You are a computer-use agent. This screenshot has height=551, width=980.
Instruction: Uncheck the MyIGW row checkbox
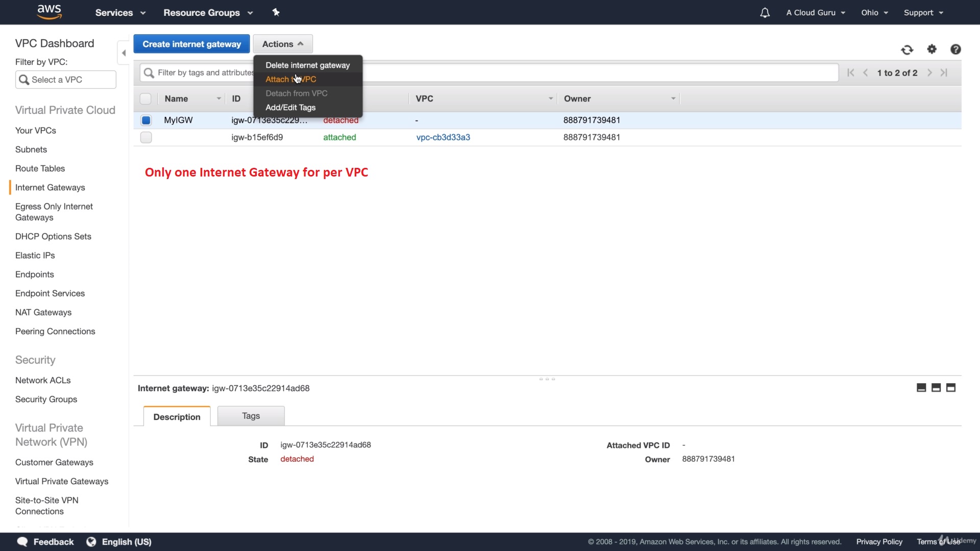pos(146,120)
